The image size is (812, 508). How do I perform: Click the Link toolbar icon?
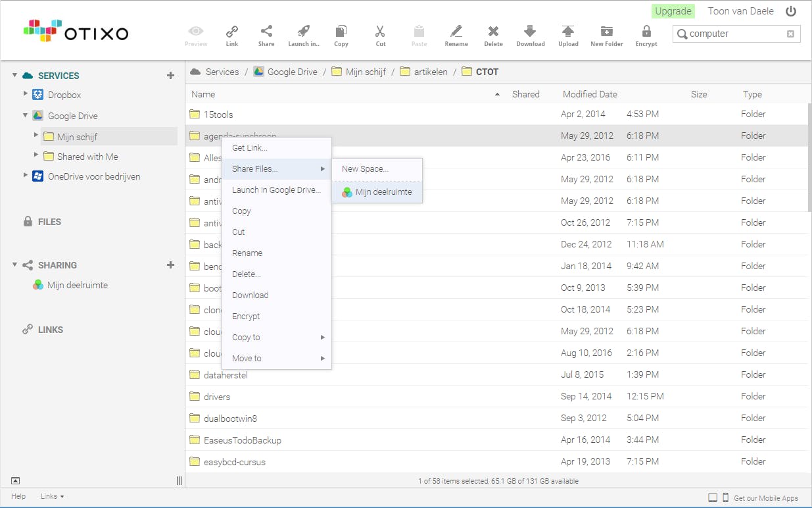(231, 31)
